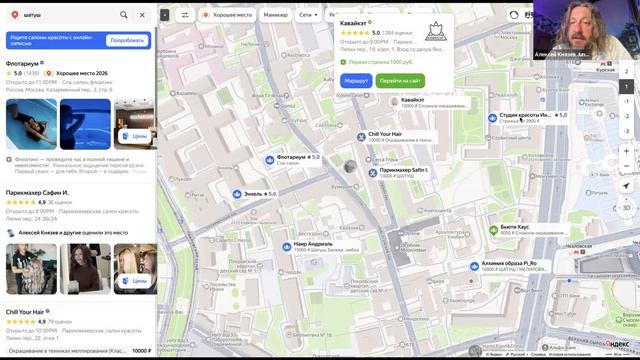Click 'Алексей Князев и другие оценили' line
The image size is (640, 360).
coord(73,233)
